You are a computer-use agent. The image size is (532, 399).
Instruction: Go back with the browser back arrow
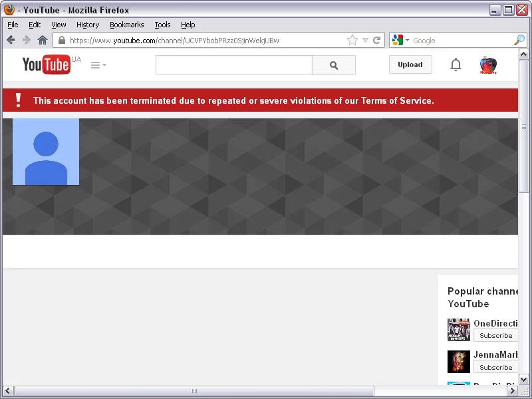coord(11,40)
